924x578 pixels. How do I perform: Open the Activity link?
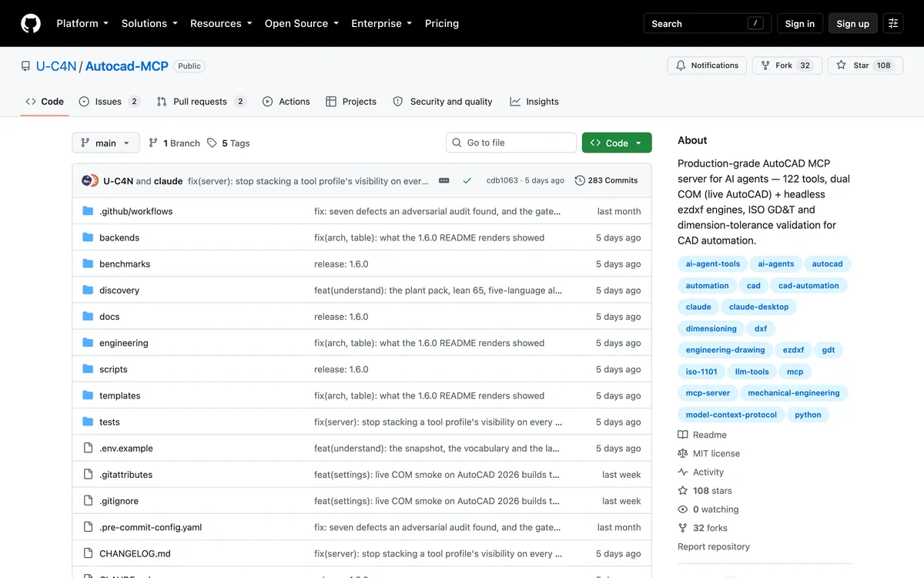[x=701, y=472]
